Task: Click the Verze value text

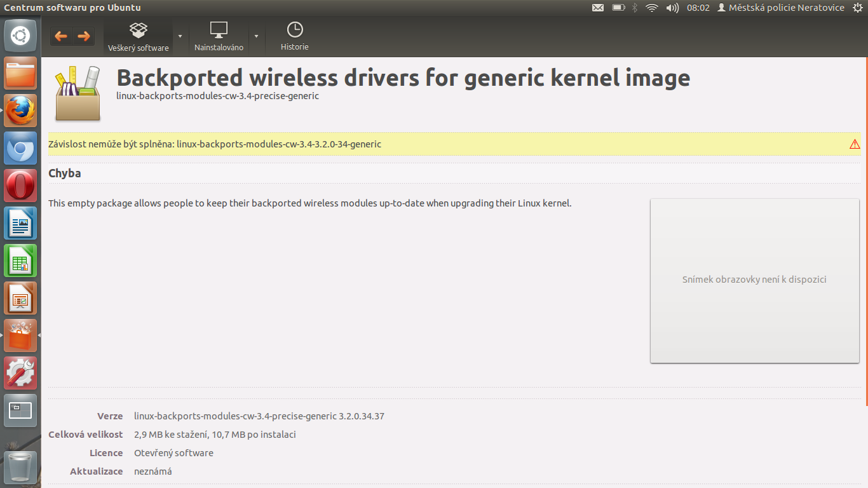Action: tap(259, 416)
